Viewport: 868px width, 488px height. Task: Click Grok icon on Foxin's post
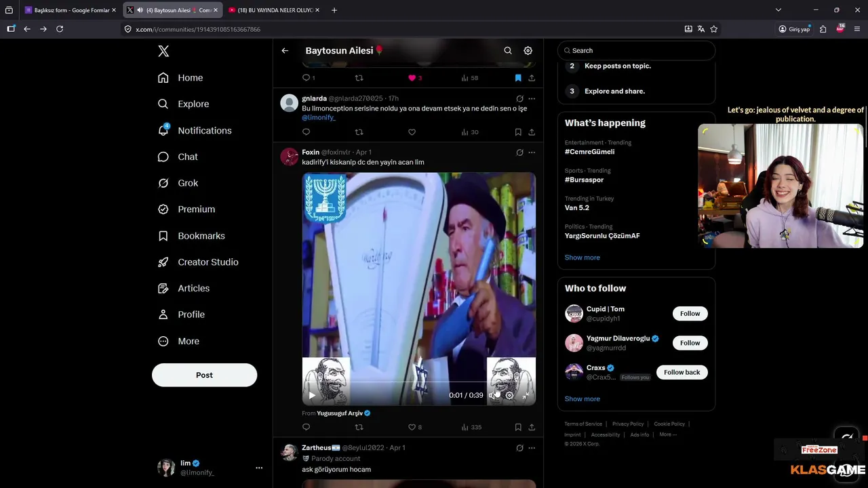point(519,152)
